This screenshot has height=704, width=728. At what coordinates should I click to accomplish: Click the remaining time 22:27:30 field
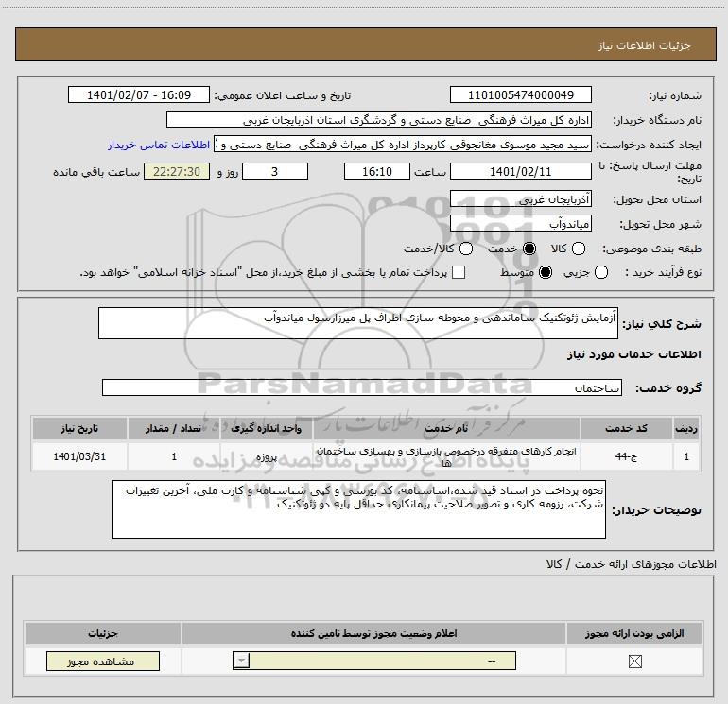click(177, 171)
